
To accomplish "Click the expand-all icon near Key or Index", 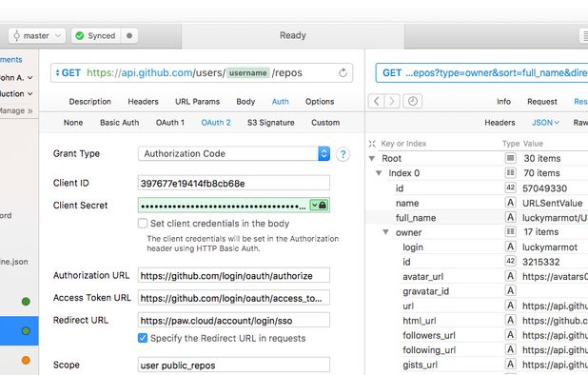I will coord(372,144).
